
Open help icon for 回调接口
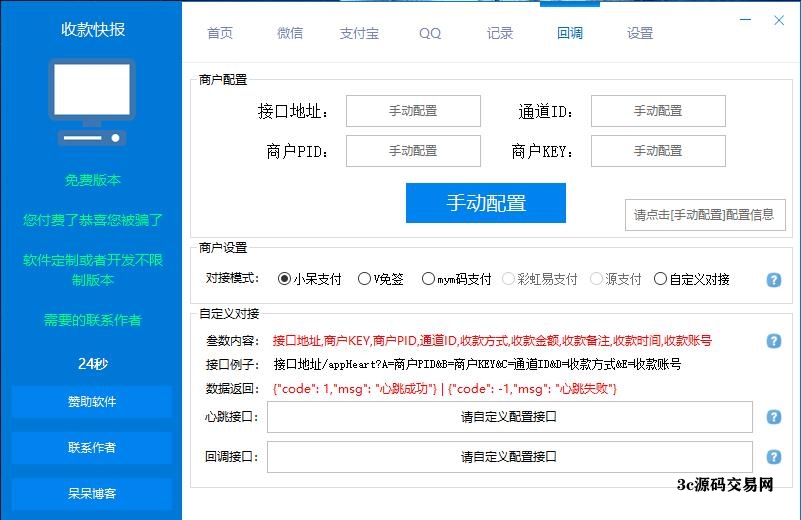(773, 457)
